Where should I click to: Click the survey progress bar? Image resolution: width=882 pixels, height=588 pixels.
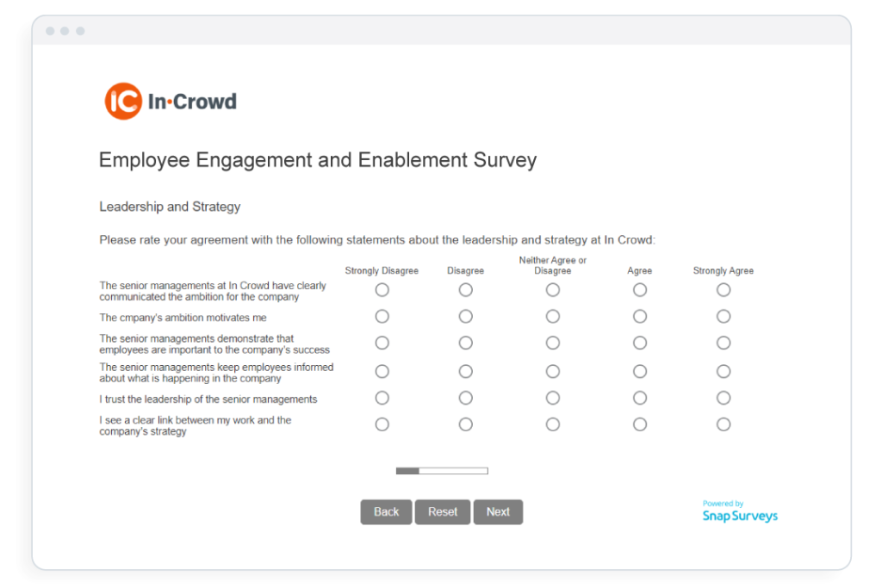[x=441, y=470]
